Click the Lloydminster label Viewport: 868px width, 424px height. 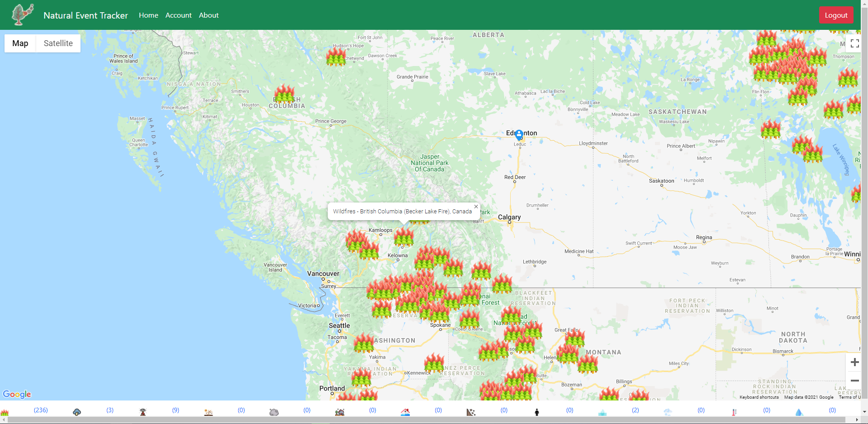pos(593,143)
